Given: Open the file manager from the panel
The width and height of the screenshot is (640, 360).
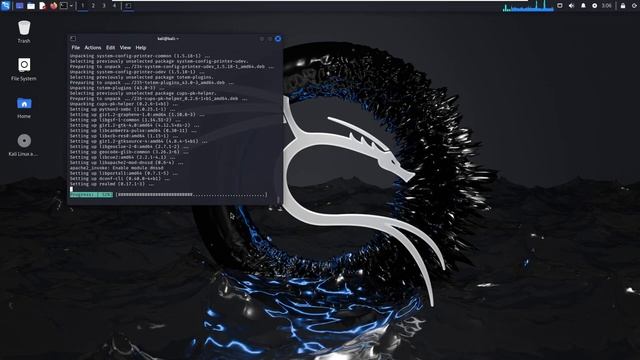Looking at the screenshot, I should coord(31,6).
